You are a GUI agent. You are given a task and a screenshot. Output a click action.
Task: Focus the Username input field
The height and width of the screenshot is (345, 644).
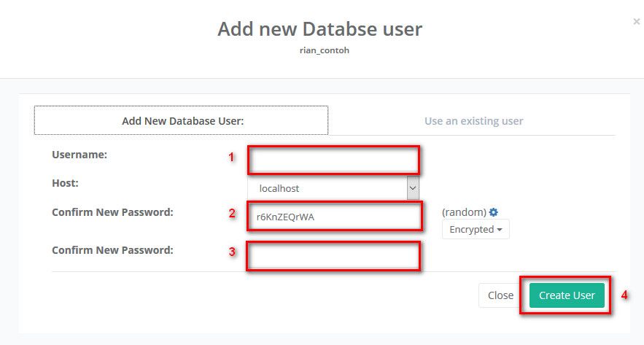pos(333,160)
